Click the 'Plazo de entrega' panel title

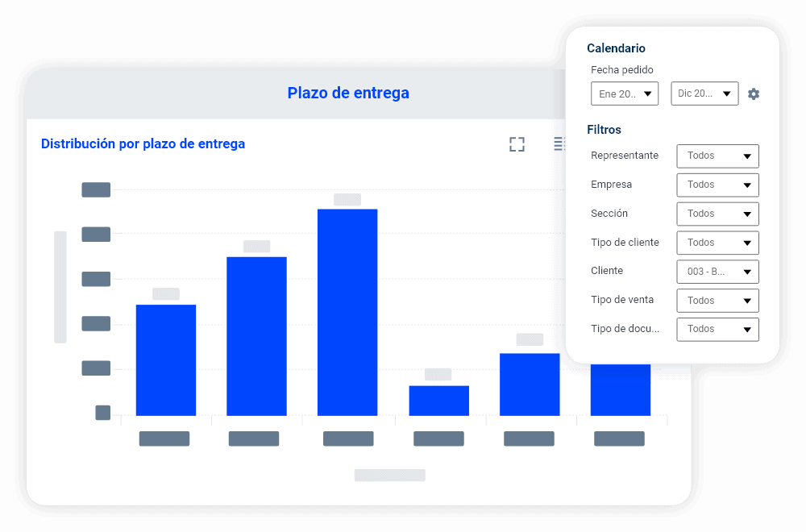[x=348, y=94]
